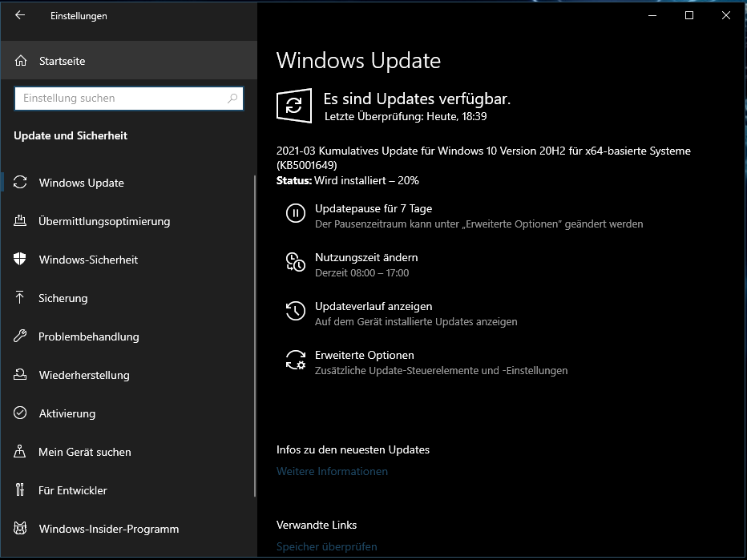The height and width of the screenshot is (560, 747).
Task: Click the pause icon for Updatepause
Action: pos(296,213)
